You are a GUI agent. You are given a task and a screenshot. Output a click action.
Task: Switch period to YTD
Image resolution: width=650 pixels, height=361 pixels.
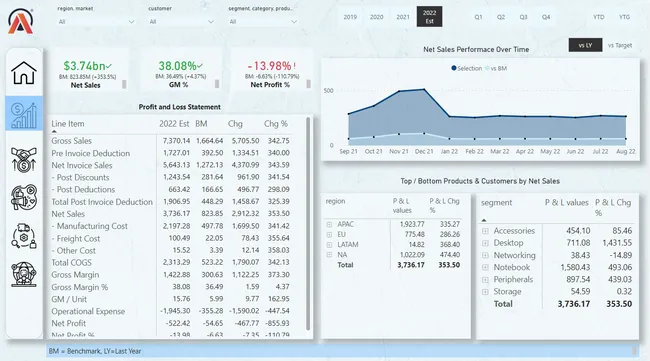[598, 17]
